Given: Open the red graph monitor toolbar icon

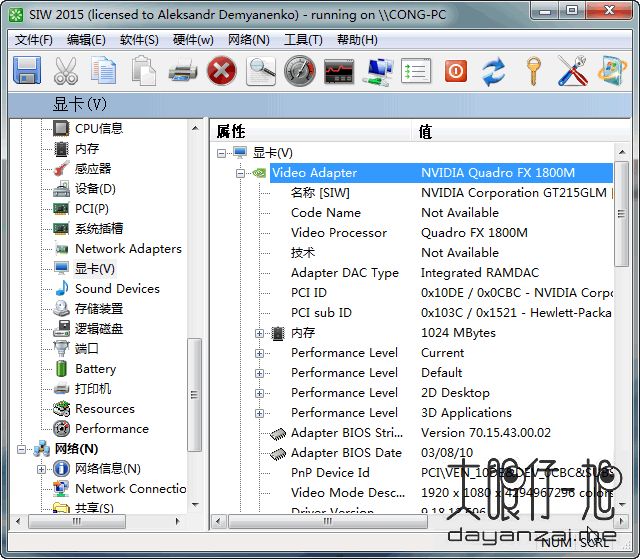Looking at the screenshot, I should (x=339, y=71).
